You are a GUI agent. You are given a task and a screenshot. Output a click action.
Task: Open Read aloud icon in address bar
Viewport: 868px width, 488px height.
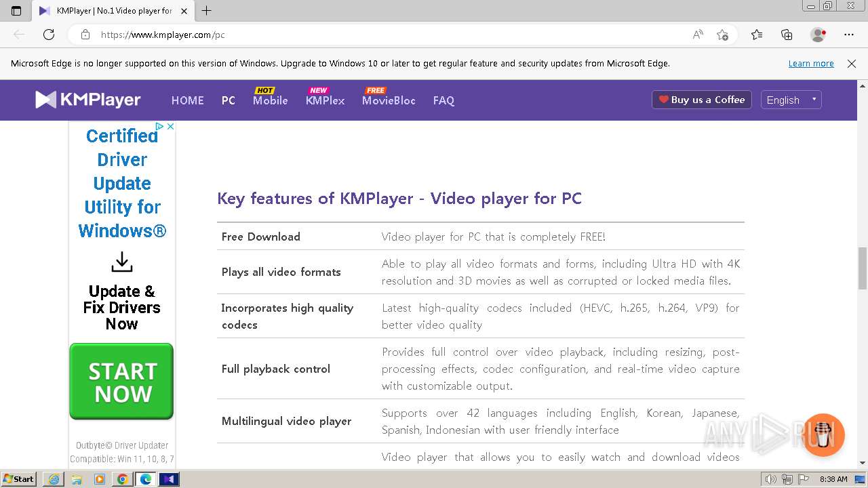coord(698,35)
